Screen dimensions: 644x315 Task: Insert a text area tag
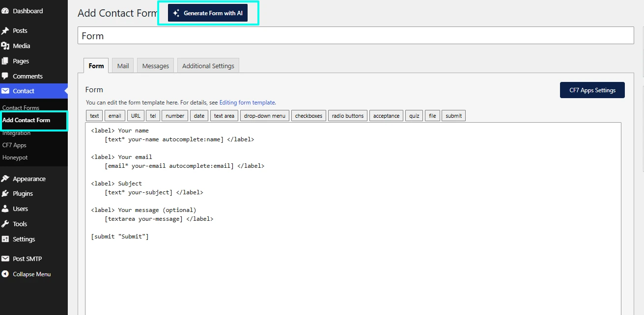(x=224, y=116)
